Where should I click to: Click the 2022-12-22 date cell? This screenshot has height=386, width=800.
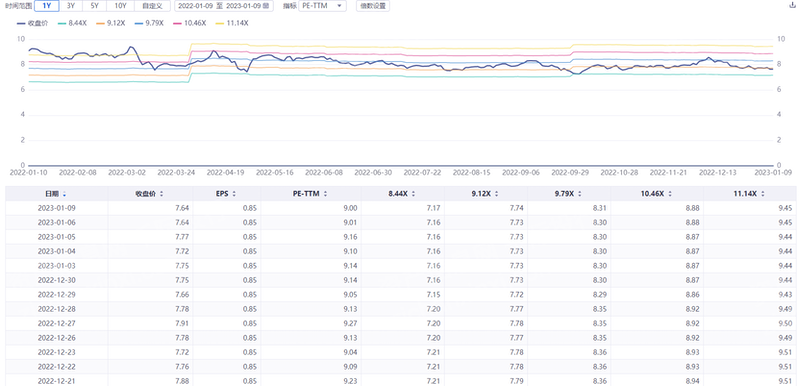(x=57, y=367)
